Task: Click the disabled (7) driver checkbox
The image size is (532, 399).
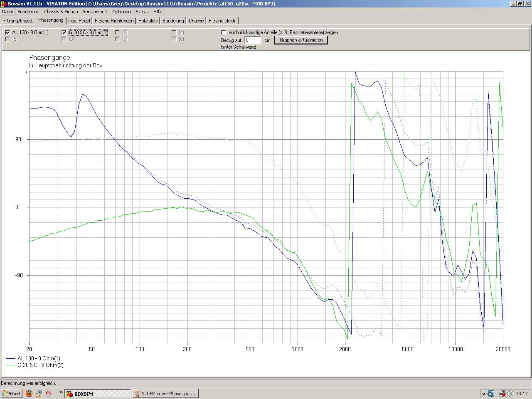Action: (117, 39)
